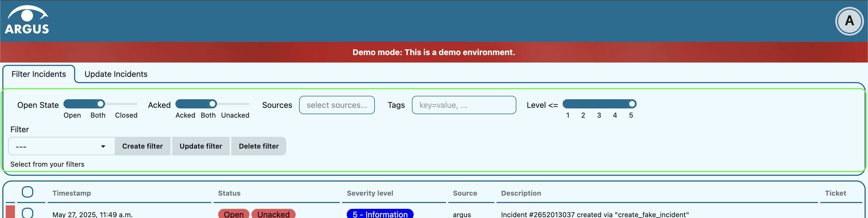Switch to Update Incidents tab
Screen dimensions: 868x218
pyautogui.click(x=116, y=74)
